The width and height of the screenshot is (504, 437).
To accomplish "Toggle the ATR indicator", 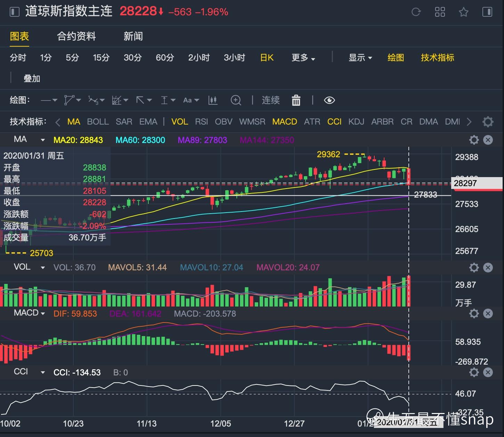I will pos(312,122).
